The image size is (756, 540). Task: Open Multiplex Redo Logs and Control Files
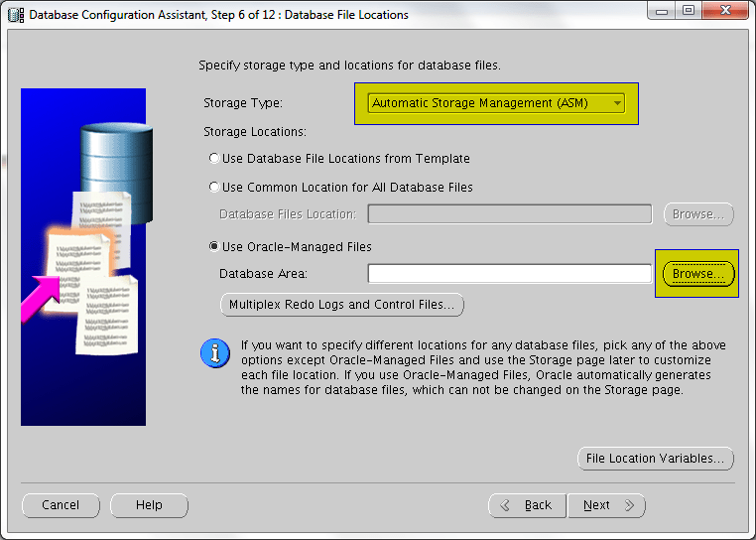(x=341, y=305)
